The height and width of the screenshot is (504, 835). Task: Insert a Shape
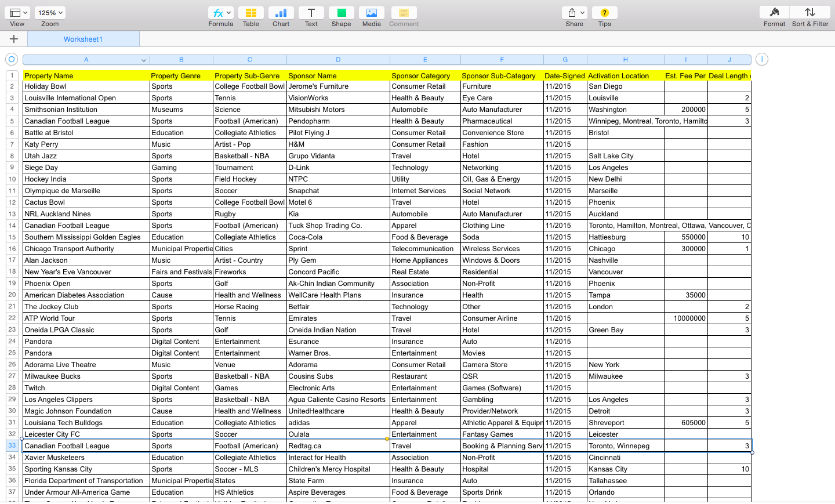[342, 13]
